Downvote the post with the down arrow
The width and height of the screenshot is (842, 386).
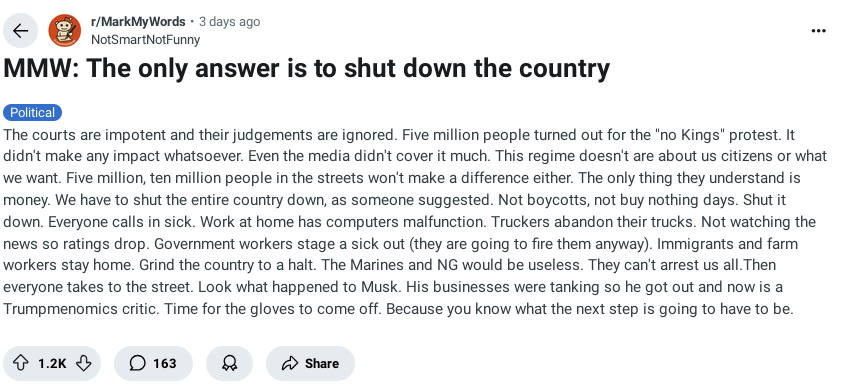[84, 363]
